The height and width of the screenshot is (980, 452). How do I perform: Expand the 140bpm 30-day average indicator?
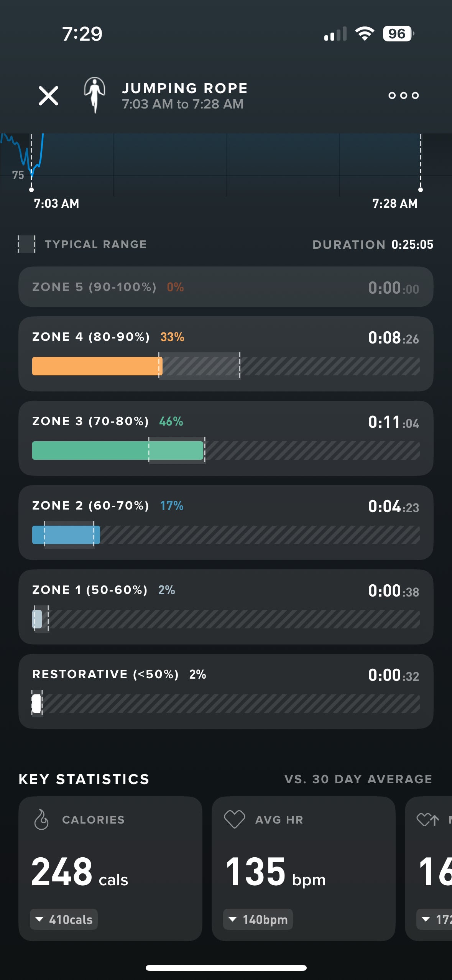coord(258,919)
